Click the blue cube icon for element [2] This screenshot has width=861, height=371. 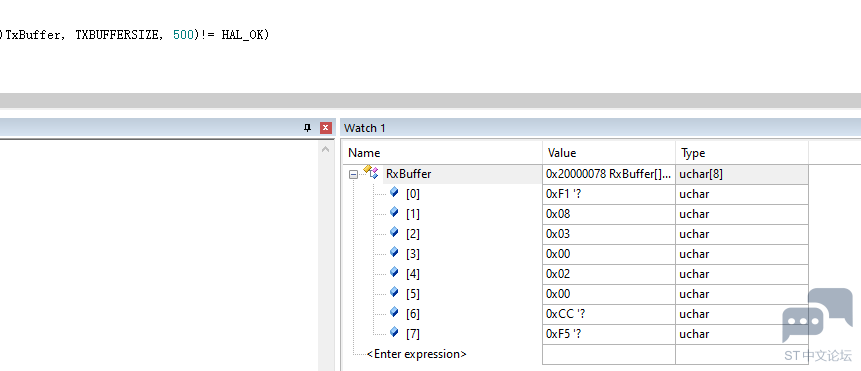click(x=394, y=232)
